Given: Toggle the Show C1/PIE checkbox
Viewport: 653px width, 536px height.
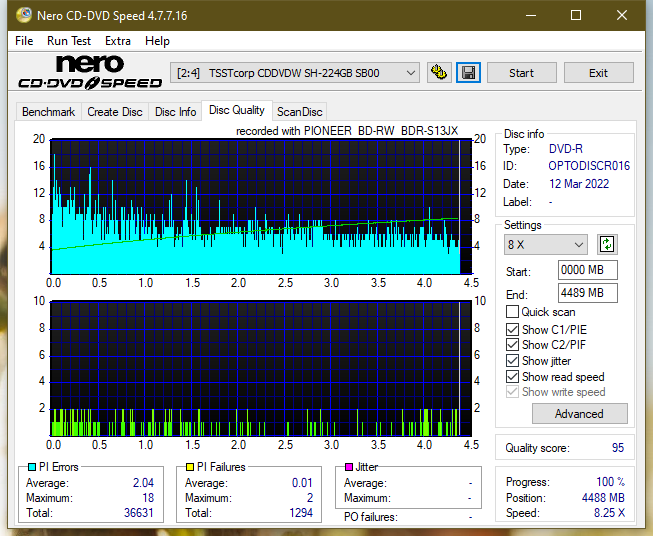Looking at the screenshot, I should (x=512, y=329).
